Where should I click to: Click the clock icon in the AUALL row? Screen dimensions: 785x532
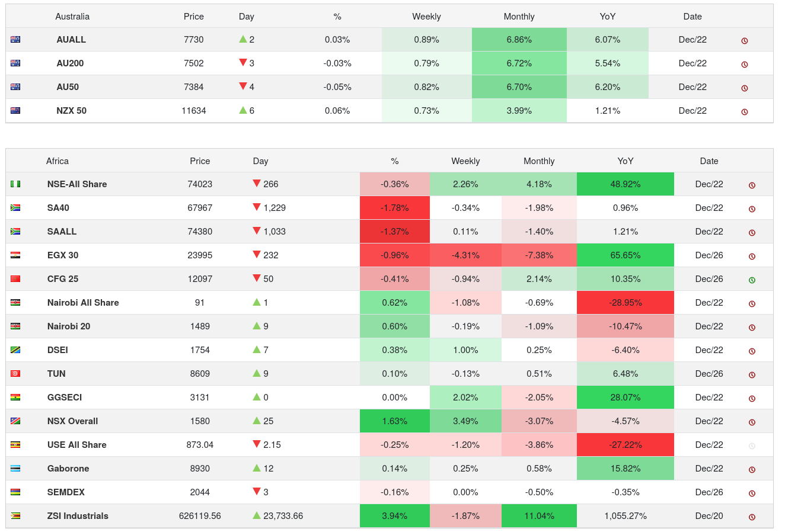coord(745,41)
